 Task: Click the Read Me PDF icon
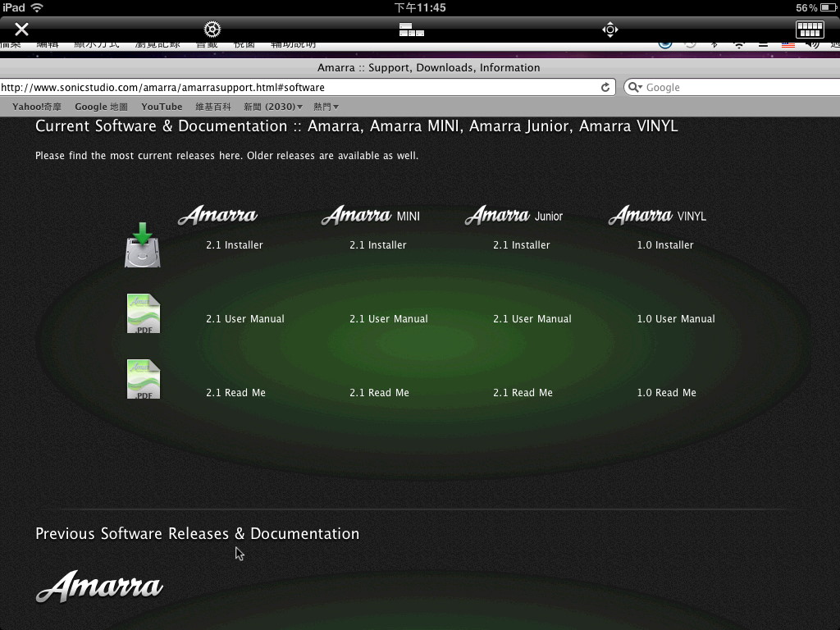143,379
